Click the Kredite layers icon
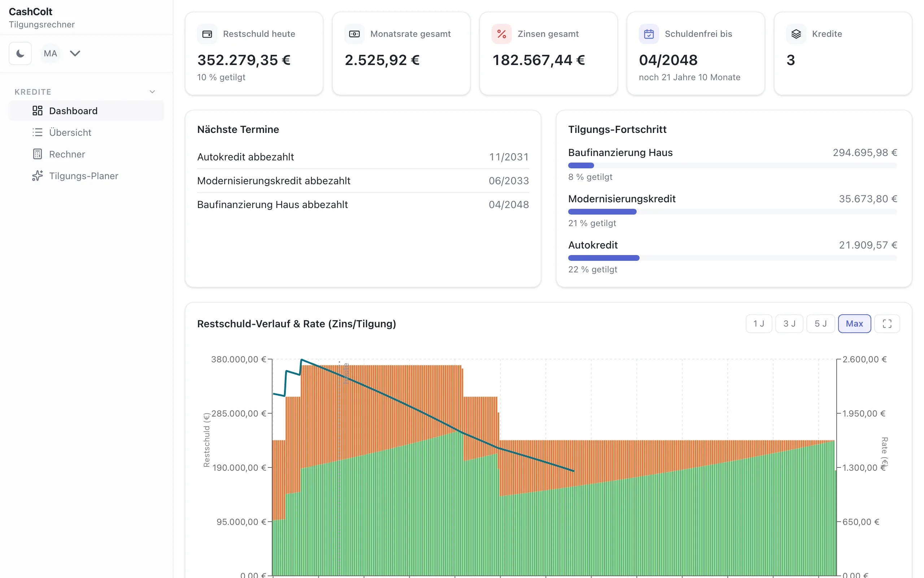 [x=796, y=34]
